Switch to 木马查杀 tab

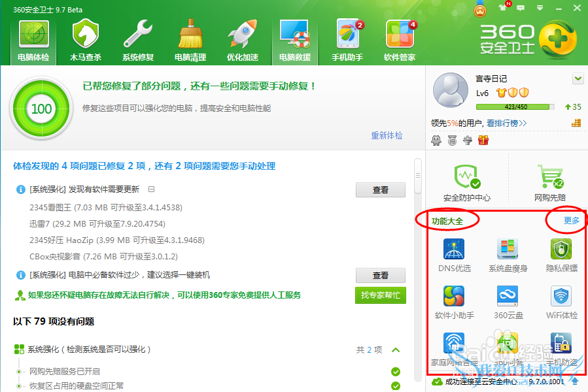(x=86, y=41)
